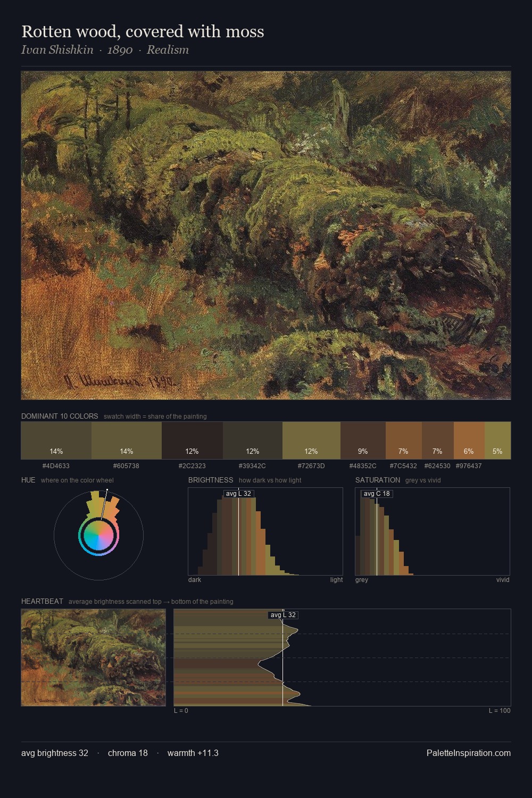This screenshot has width=532, height=798.
Task: Pick the #2C2323 dark swatch
Action: (192, 440)
